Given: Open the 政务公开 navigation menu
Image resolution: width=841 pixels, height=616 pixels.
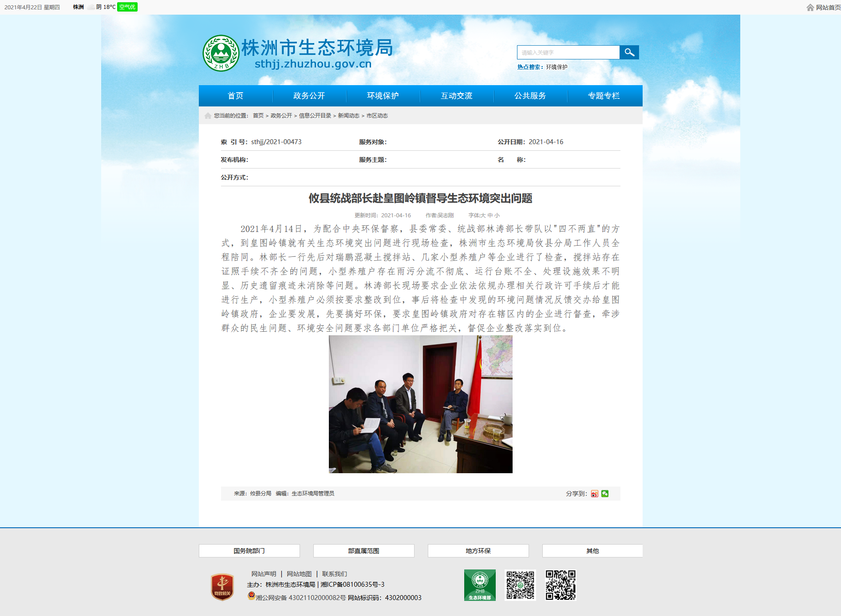Looking at the screenshot, I should tap(309, 96).
